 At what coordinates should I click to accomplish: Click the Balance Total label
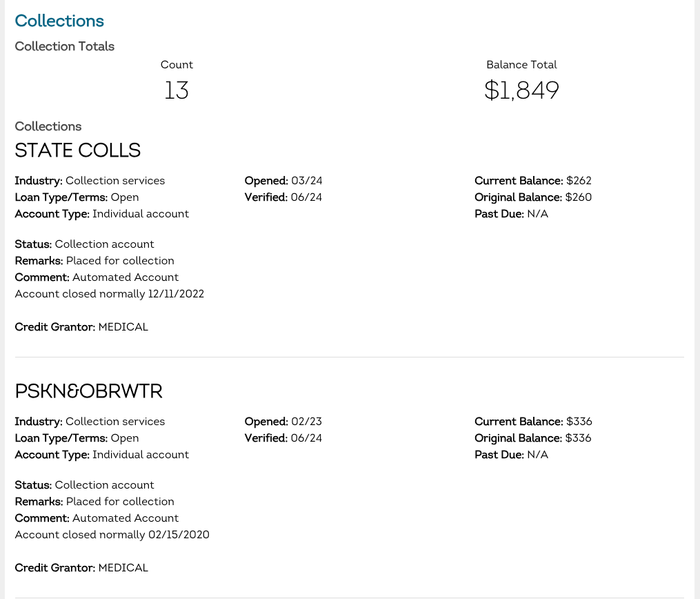pyautogui.click(x=521, y=65)
